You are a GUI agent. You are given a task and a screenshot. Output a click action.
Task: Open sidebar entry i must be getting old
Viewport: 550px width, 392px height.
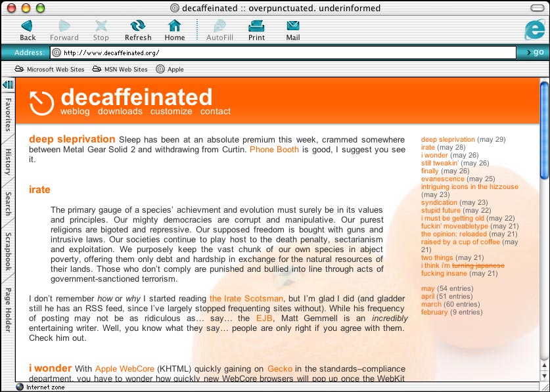click(453, 218)
